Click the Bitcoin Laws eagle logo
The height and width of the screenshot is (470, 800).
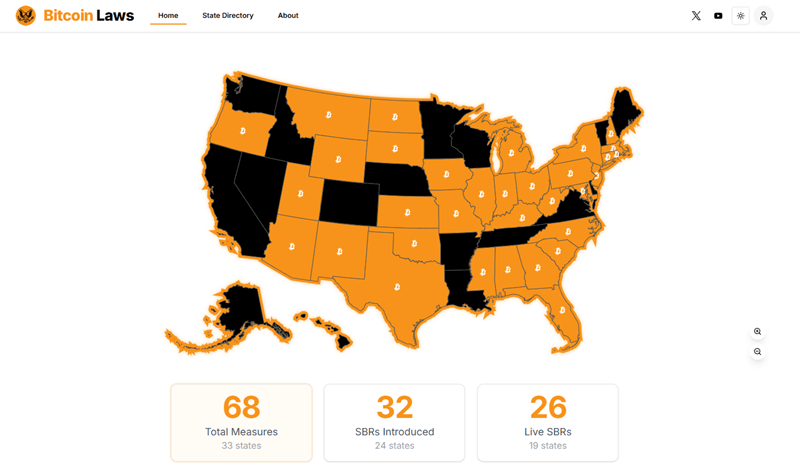point(26,15)
